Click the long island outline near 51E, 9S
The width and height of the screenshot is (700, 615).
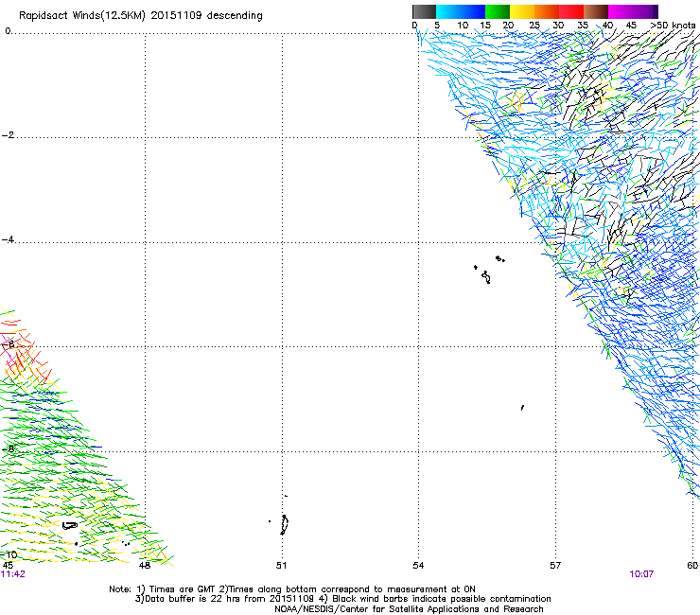coord(284,524)
